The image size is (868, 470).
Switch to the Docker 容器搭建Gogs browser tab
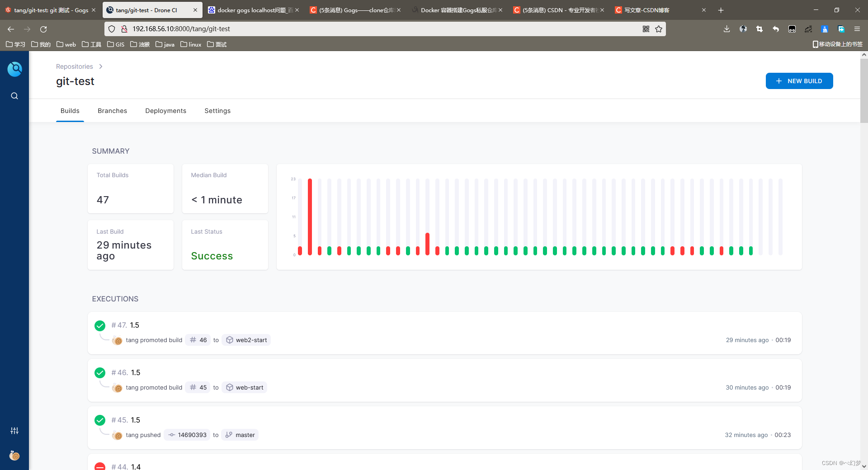point(457,10)
